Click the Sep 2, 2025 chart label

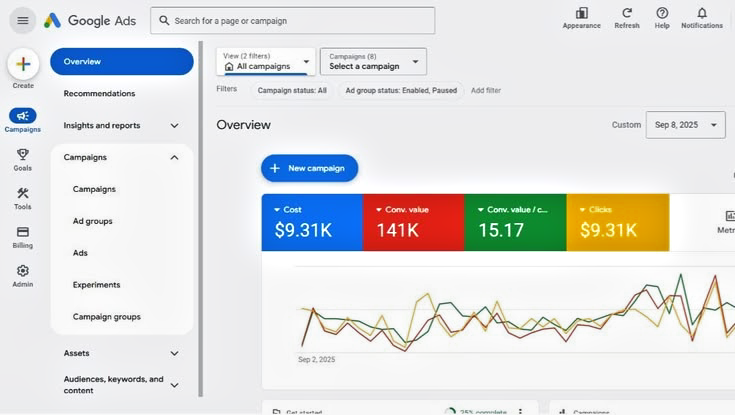316,360
